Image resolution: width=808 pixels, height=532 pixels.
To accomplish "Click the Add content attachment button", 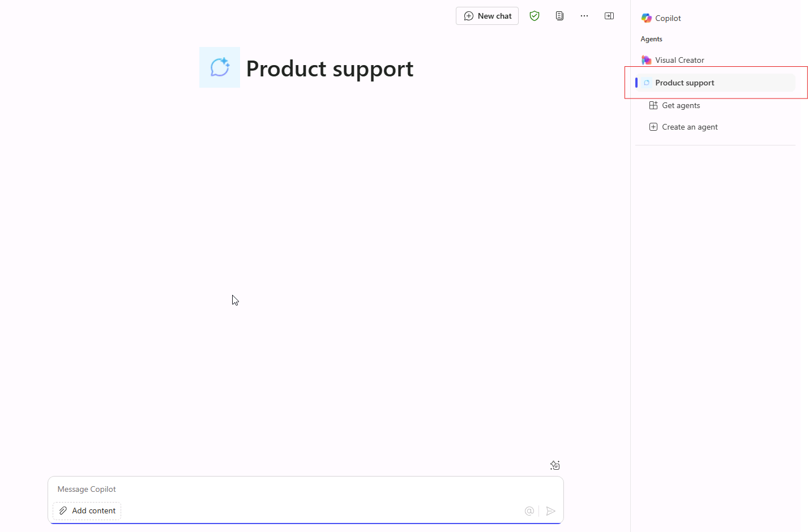I will click(x=87, y=510).
